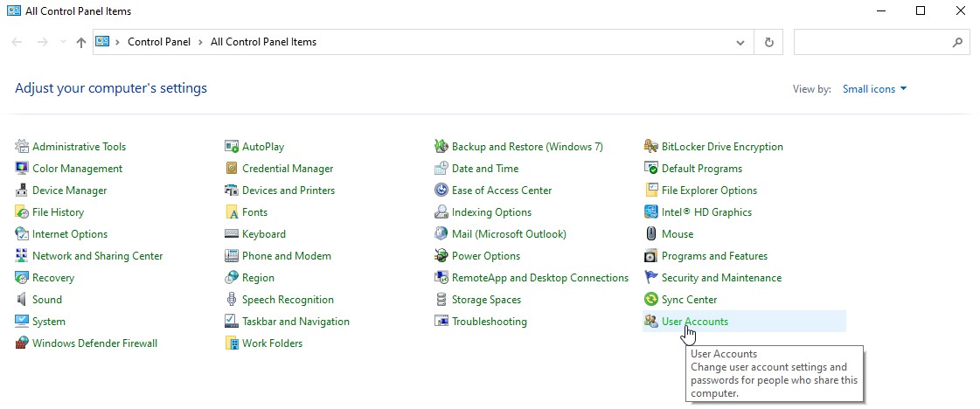Expand the chevron after Control Panel breadcrumb

tap(199, 42)
